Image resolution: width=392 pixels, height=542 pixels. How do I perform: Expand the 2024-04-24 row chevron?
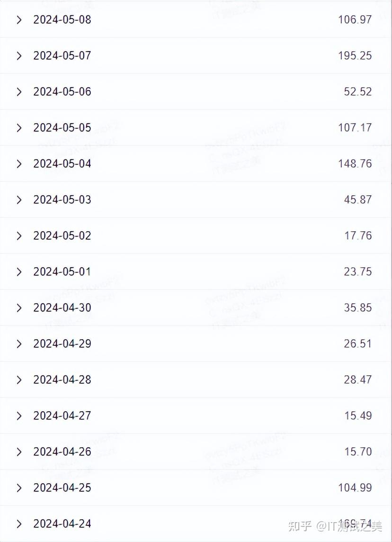tap(19, 524)
